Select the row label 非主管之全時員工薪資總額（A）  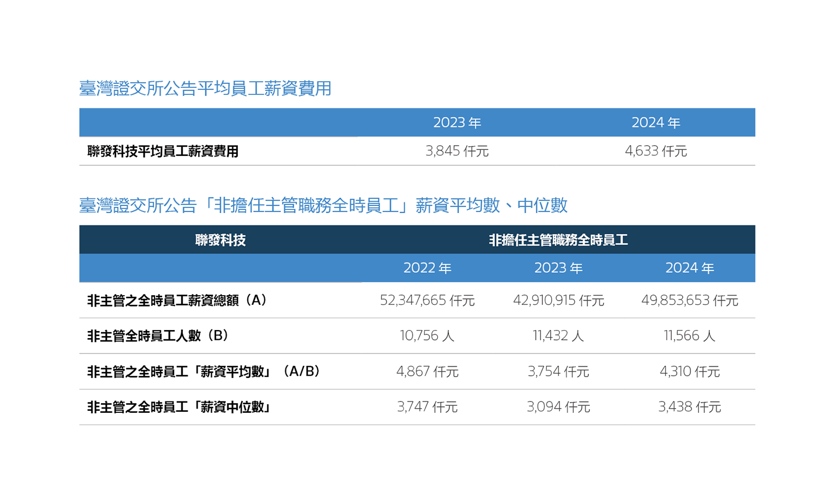pyautogui.click(x=177, y=301)
